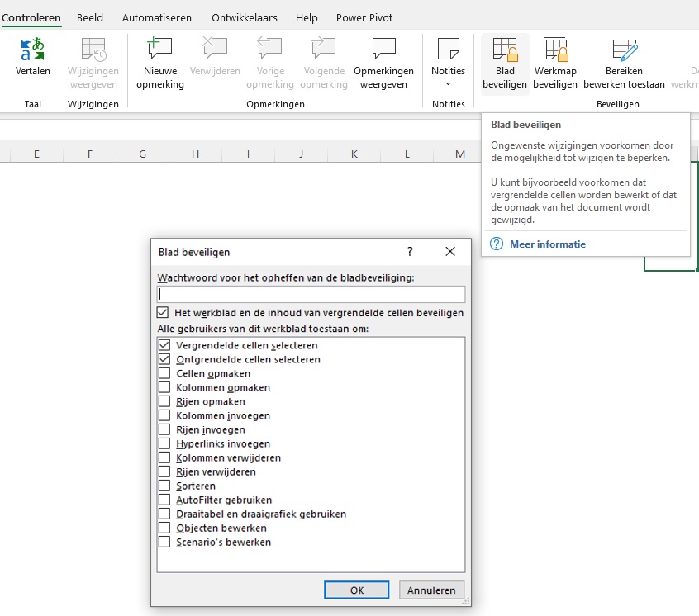The image size is (699, 616).
Task: Open the Power Pivot tab
Action: [364, 17]
